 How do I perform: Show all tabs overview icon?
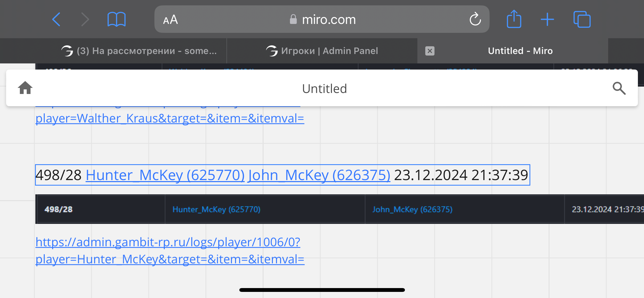[582, 19]
